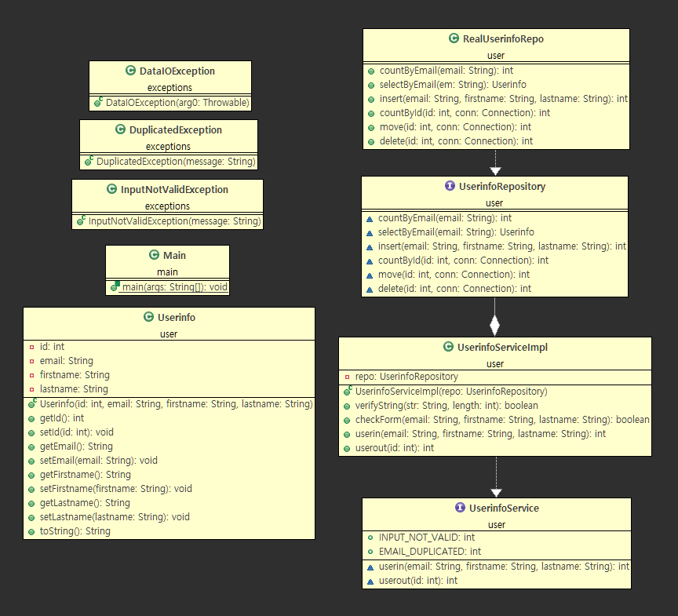
Task: Click userin method in UserinfoService interface
Action: coord(504,567)
